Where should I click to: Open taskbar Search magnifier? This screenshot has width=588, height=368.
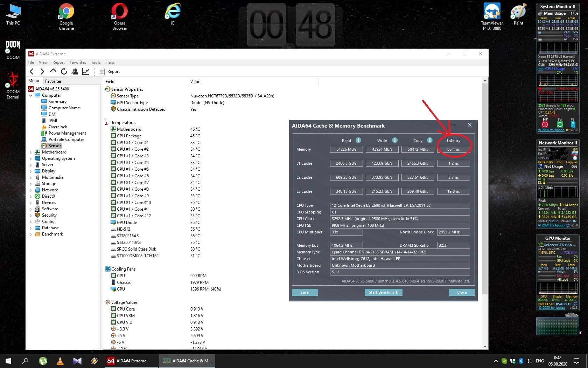(x=25, y=361)
